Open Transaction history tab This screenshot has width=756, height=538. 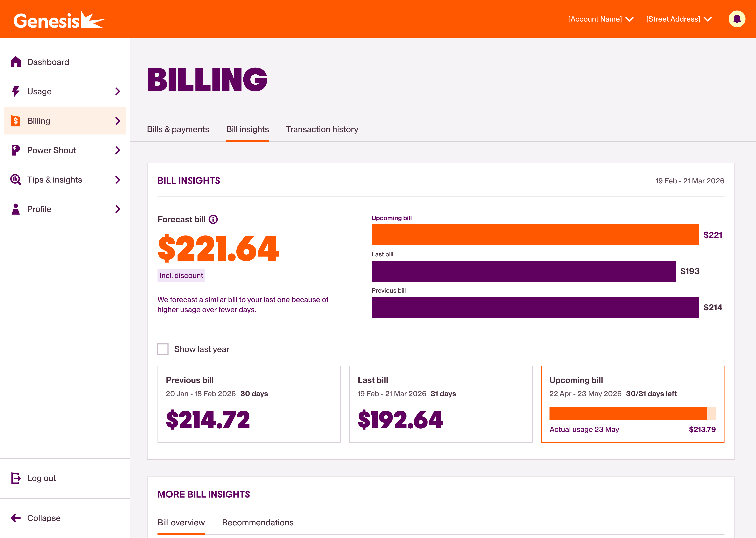point(322,129)
